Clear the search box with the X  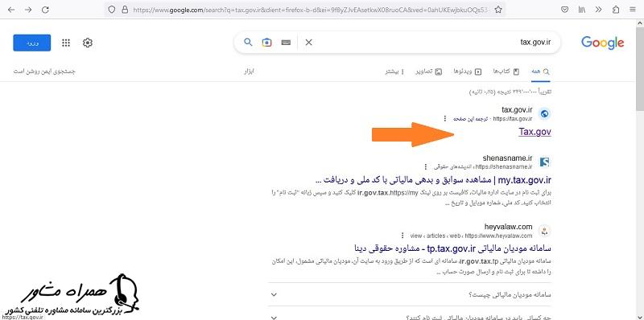(309, 43)
